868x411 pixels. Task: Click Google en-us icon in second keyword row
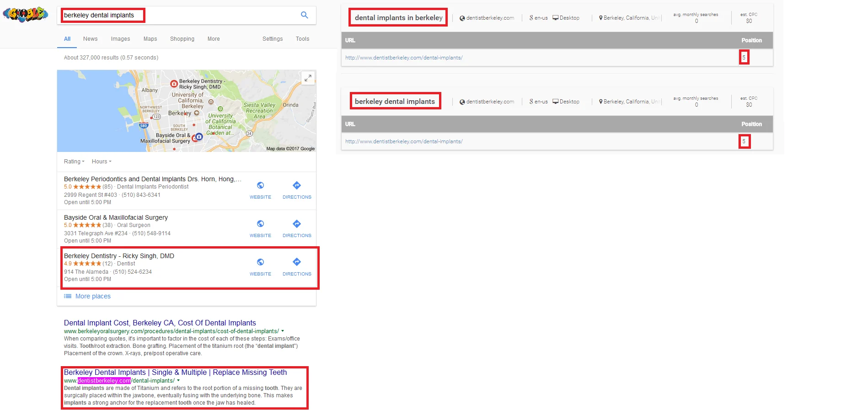click(x=531, y=102)
